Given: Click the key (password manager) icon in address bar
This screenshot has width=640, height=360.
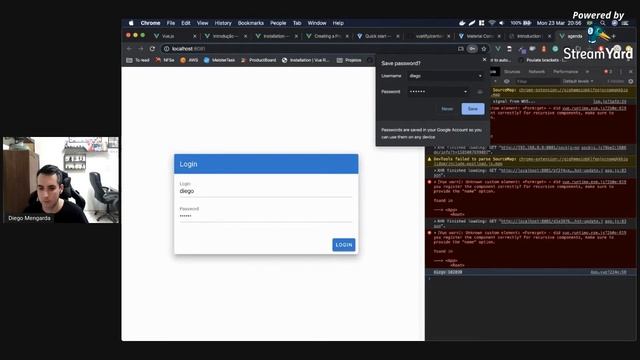Looking at the screenshot, I should [x=472, y=49].
